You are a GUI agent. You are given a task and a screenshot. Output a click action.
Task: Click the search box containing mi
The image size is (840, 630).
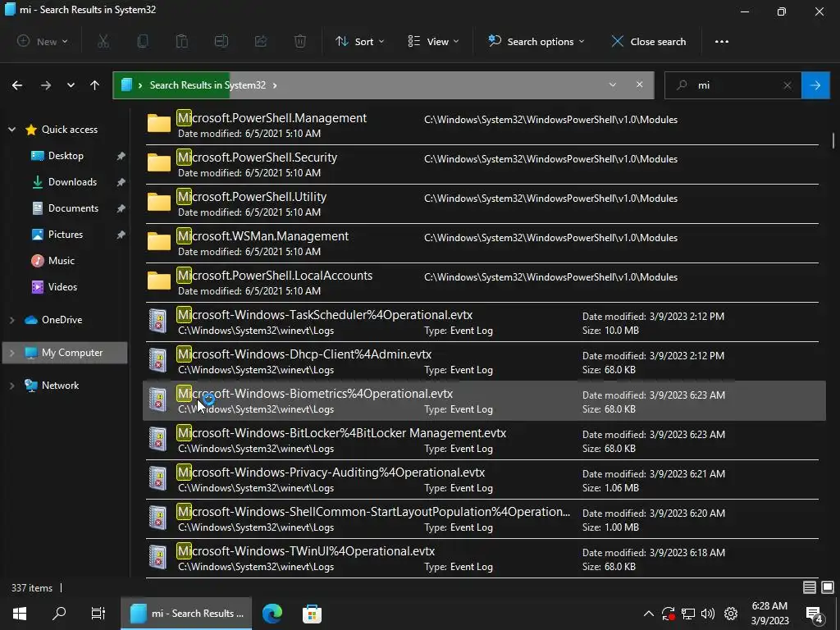tap(733, 85)
